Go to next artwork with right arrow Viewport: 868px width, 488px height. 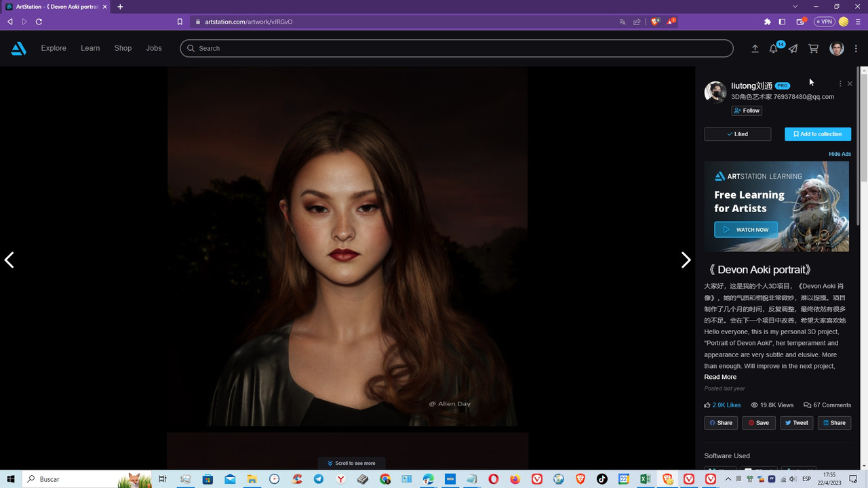(686, 260)
